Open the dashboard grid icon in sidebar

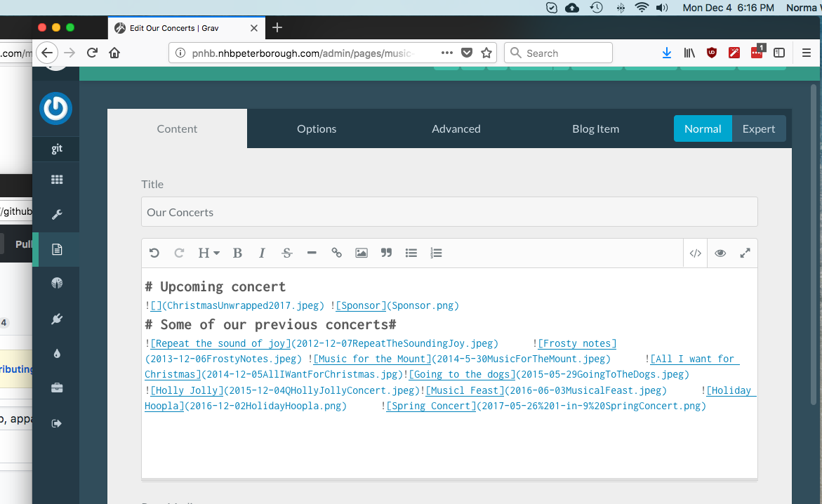click(x=57, y=180)
